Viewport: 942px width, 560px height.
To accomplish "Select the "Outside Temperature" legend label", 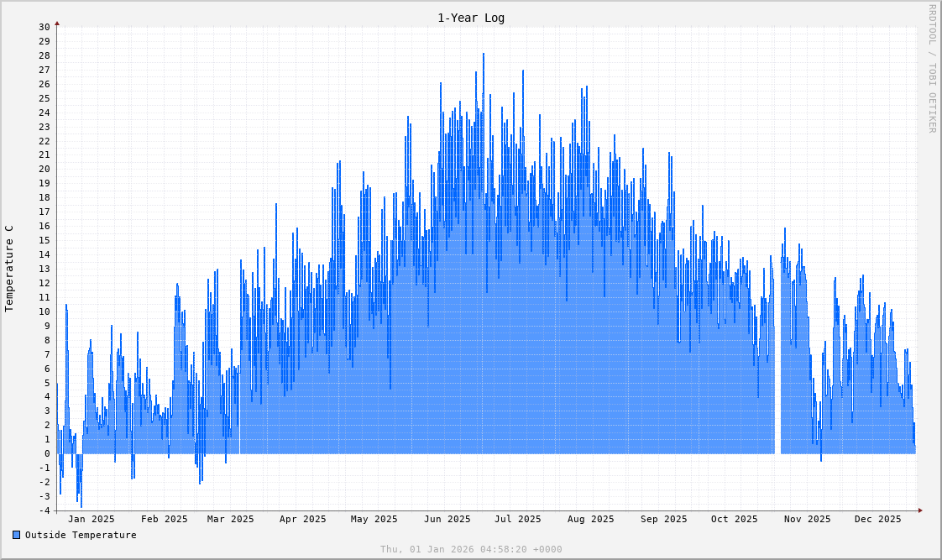I will click(81, 535).
